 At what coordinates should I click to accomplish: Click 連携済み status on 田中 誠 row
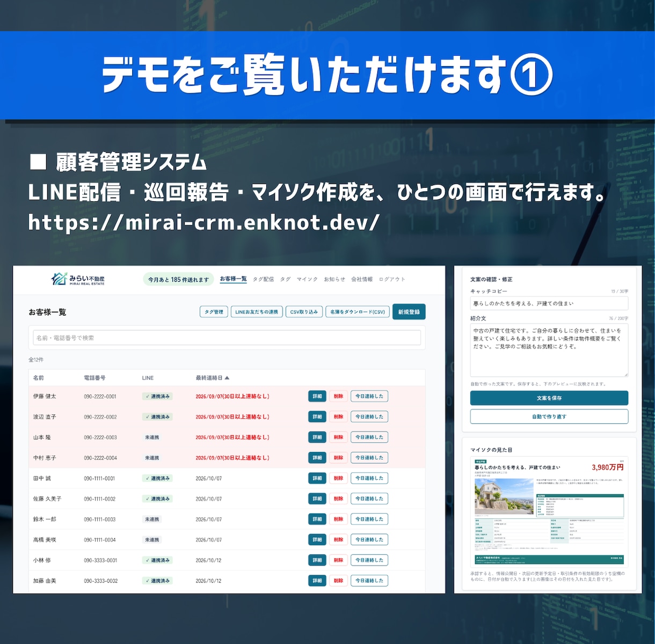pyautogui.click(x=158, y=478)
